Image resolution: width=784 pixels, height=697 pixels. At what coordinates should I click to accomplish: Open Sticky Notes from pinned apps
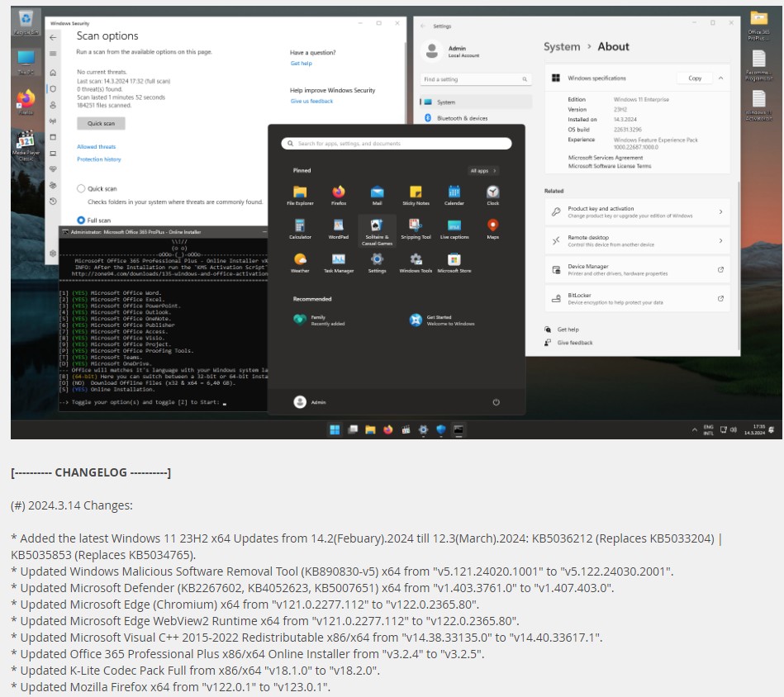click(x=416, y=196)
